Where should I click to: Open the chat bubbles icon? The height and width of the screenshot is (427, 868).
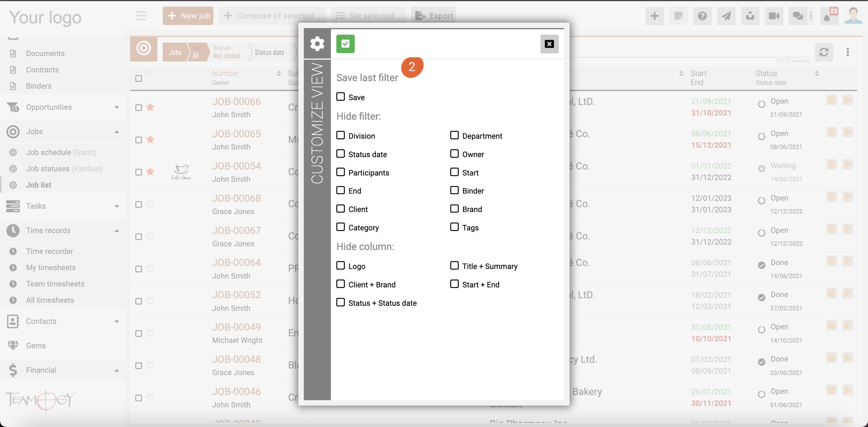click(x=797, y=16)
